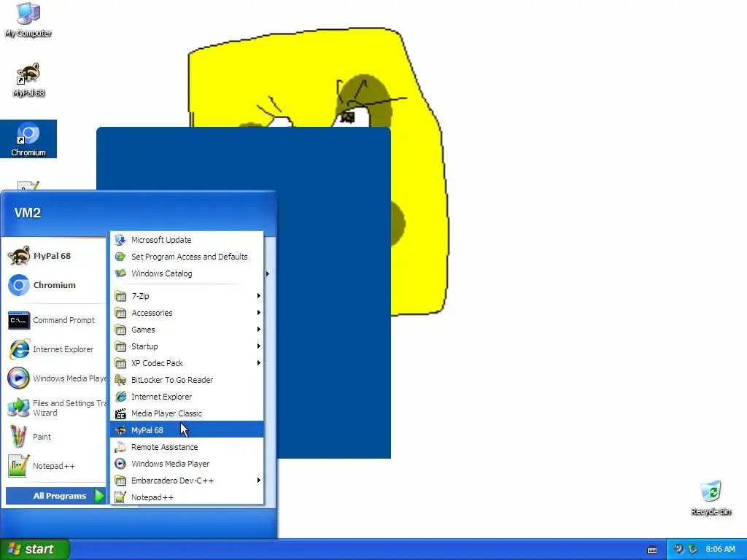Viewport: 747px width, 560px height.
Task: Launch MyPal 68 from the desktop shortcut
Action: coord(28,79)
